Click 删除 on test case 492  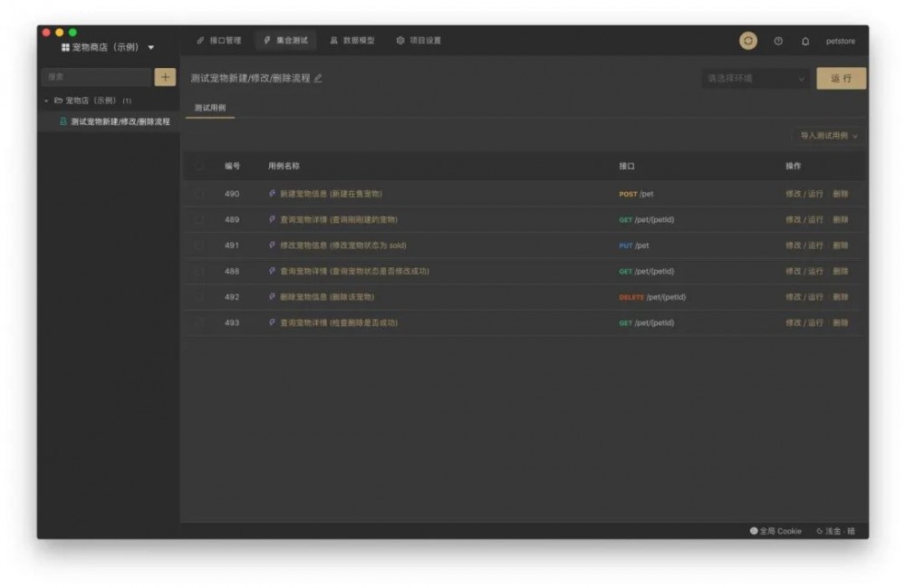843,296
